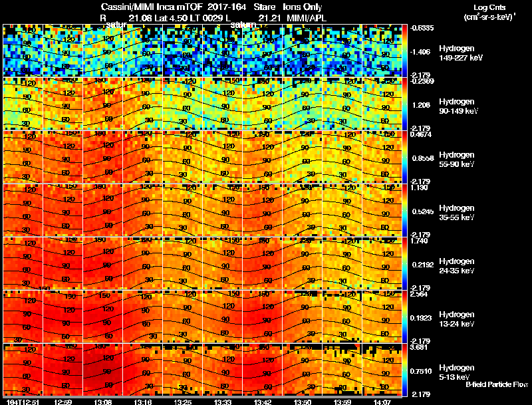Click the Hydrogen 90-149 keV label
This screenshot has width=532, height=405.
tap(458, 106)
